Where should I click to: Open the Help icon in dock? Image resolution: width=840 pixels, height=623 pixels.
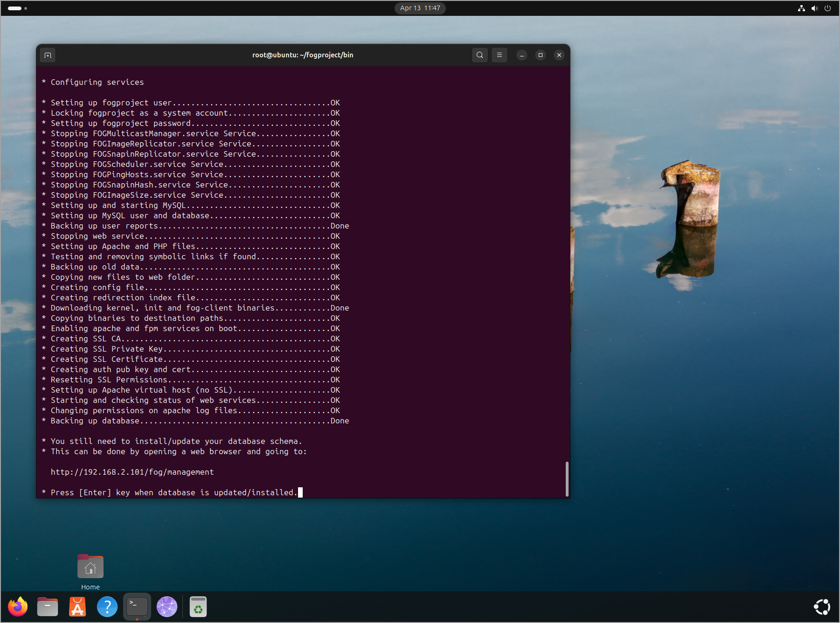(107, 607)
